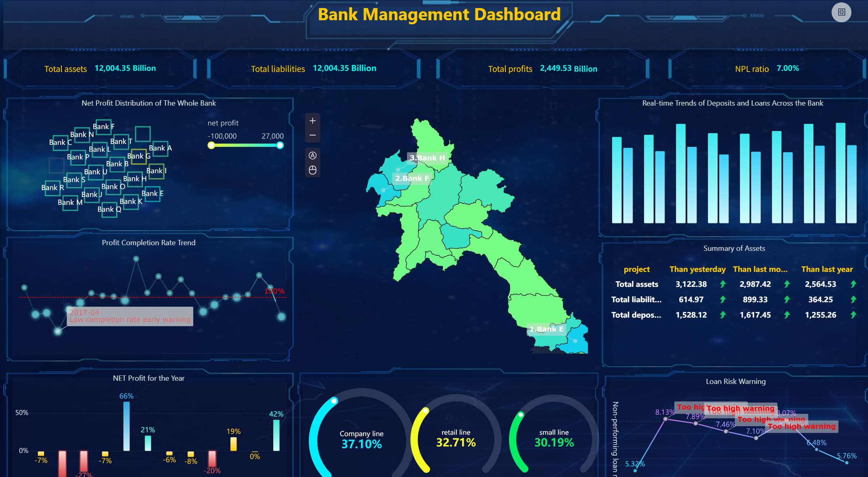Click the map auto-fit 'A' icon

(x=313, y=155)
